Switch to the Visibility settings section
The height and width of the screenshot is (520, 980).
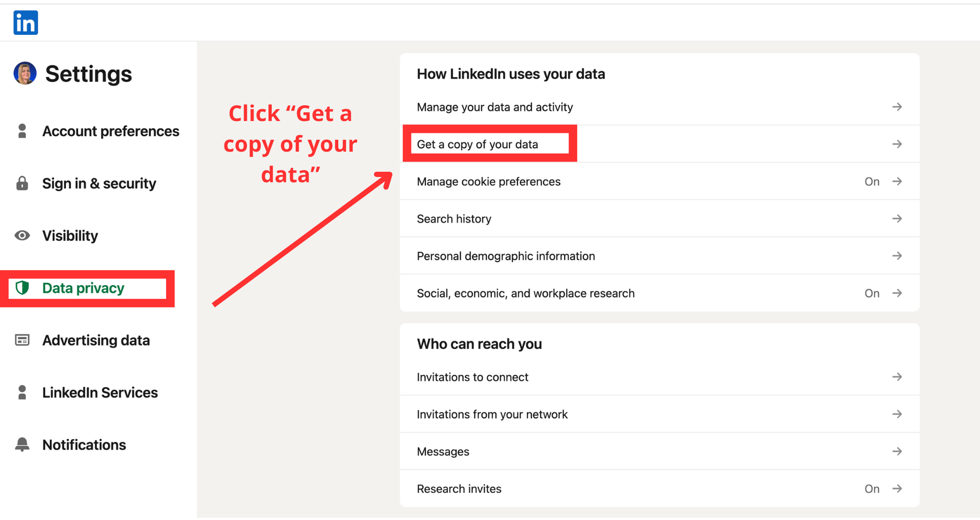70,235
